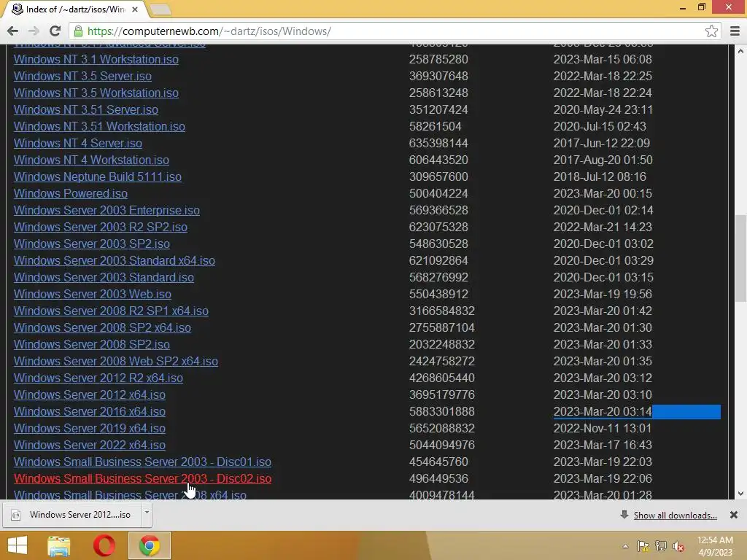The width and height of the screenshot is (747, 560).
Task: Download Windows Server 2012 R2 x64.iso
Action: 98,378
